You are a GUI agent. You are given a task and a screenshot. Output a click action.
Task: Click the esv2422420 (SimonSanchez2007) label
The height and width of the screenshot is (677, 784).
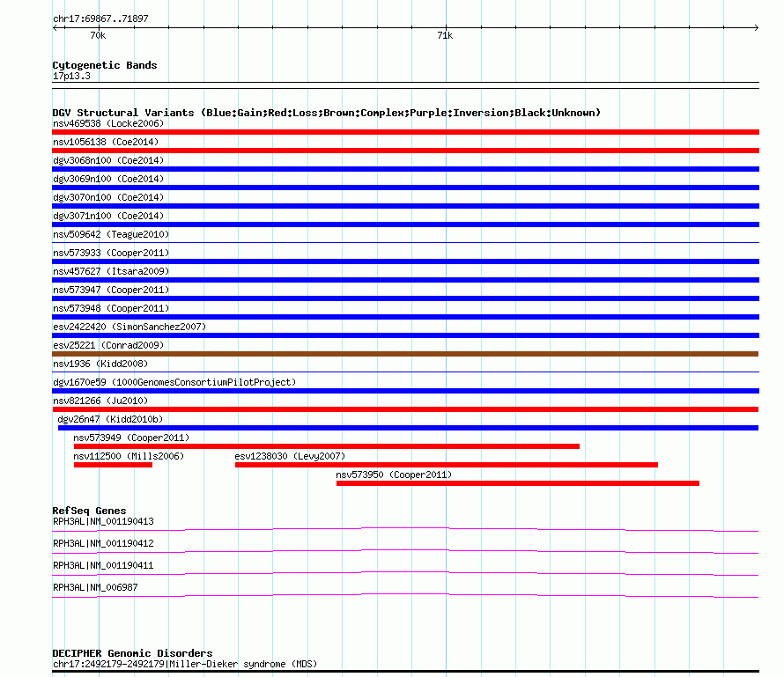(129, 327)
